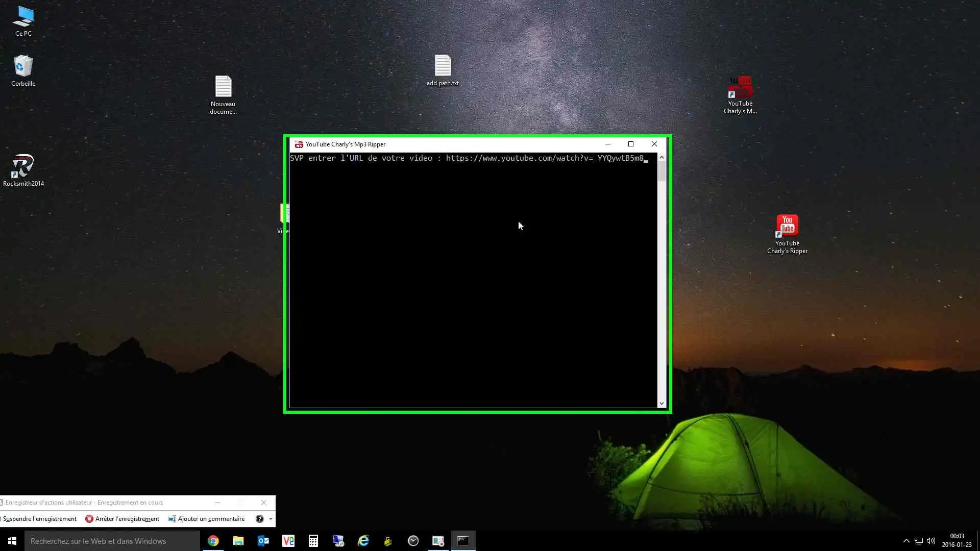Click the green padlock taskbar icon
980x551 pixels.
click(x=388, y=541)
